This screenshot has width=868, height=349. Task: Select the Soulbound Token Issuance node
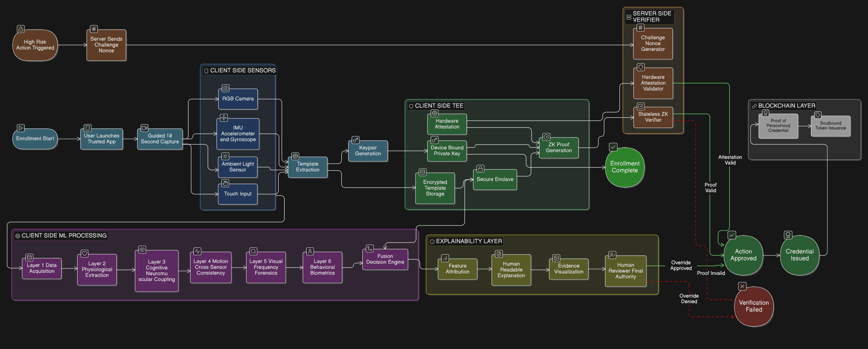click(830, 126)
